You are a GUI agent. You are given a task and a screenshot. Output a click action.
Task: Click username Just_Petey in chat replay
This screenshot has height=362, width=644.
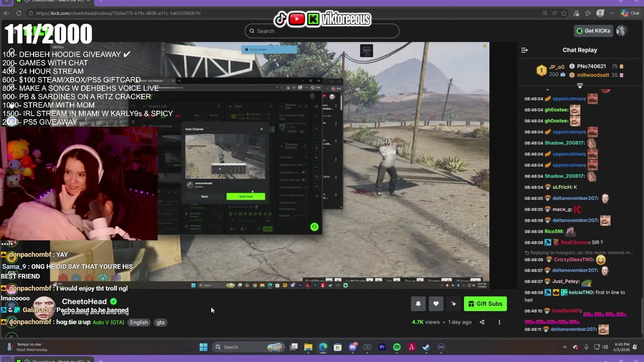[x=566, y=282]
